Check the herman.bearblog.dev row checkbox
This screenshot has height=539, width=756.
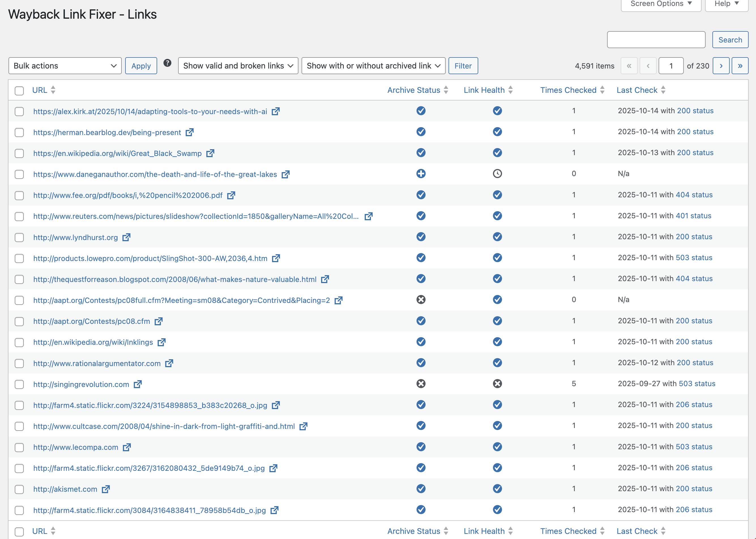pyautogui.click(x=19, y=132)
